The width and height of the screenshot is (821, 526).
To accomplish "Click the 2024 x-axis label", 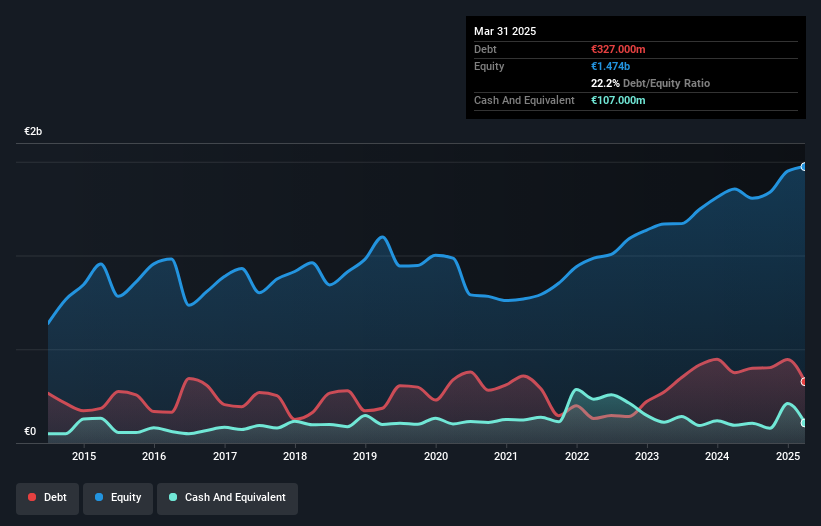I will pos(717,456).
